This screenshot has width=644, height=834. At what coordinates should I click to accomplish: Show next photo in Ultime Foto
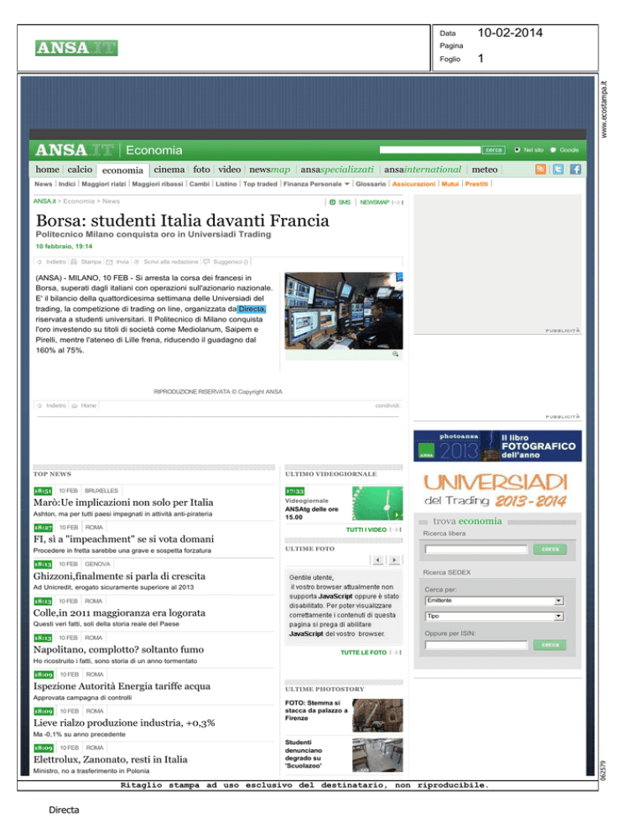tap(394, 560)
